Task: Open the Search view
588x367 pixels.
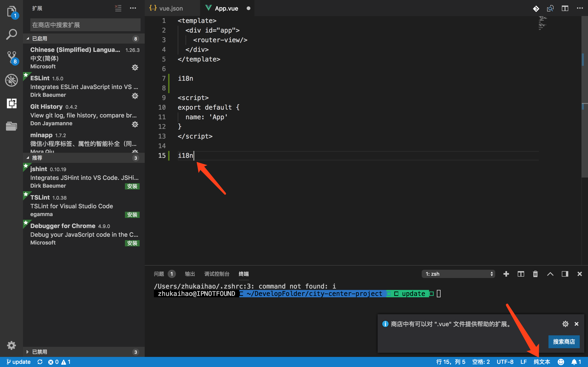Action: (11, 34)
